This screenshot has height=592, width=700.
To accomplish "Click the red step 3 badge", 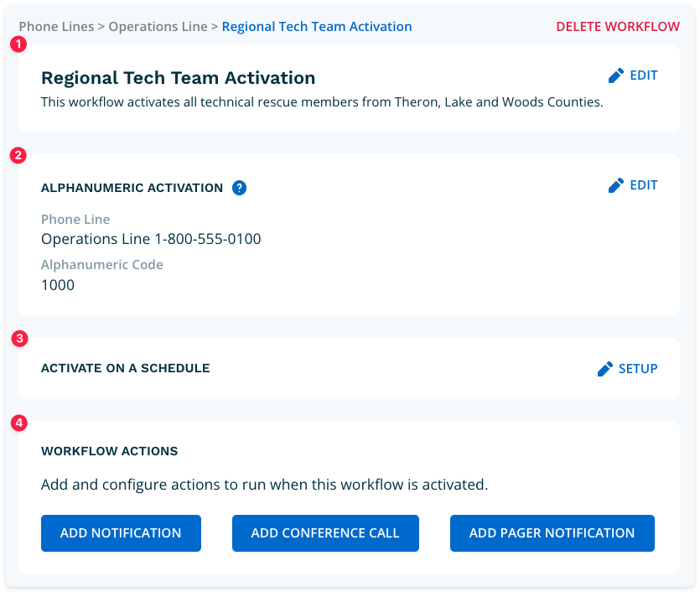I will 18,339.
